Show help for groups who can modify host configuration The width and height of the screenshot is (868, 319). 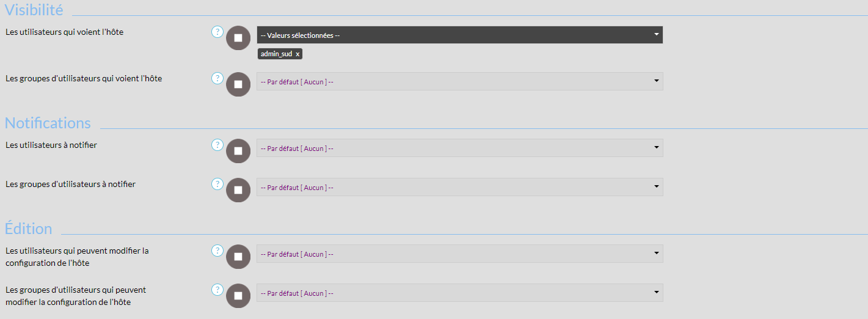click(x=217, y=290)
